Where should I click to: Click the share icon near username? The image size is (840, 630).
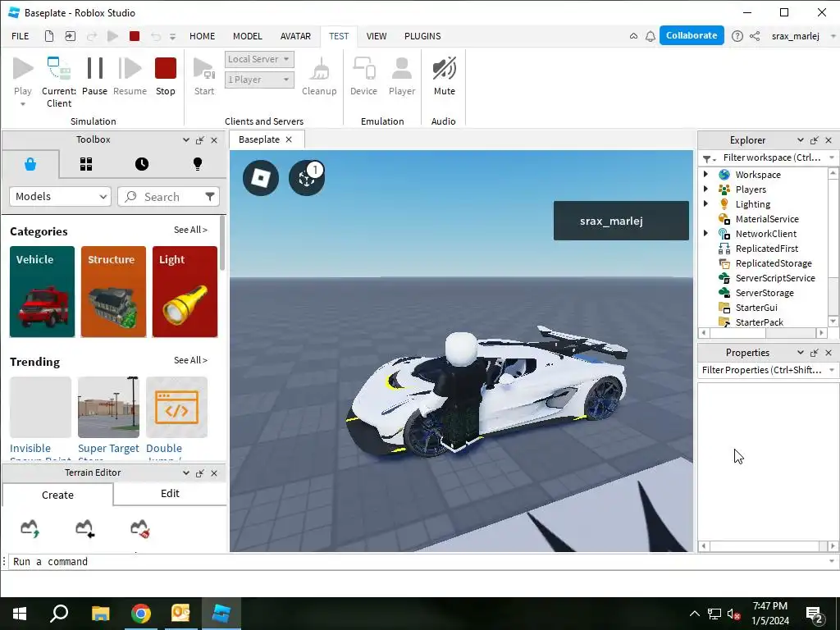[x=755, y=36]
